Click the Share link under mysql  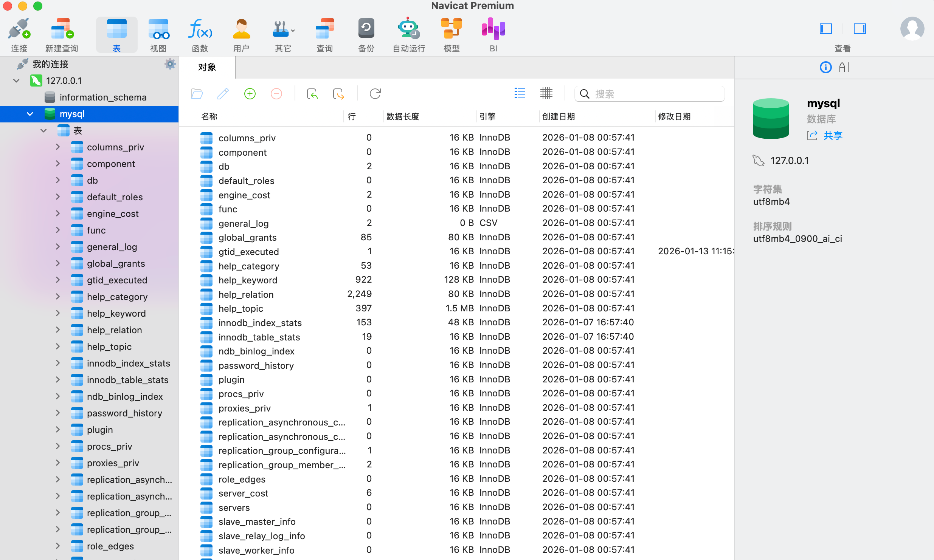coord(833,136)
